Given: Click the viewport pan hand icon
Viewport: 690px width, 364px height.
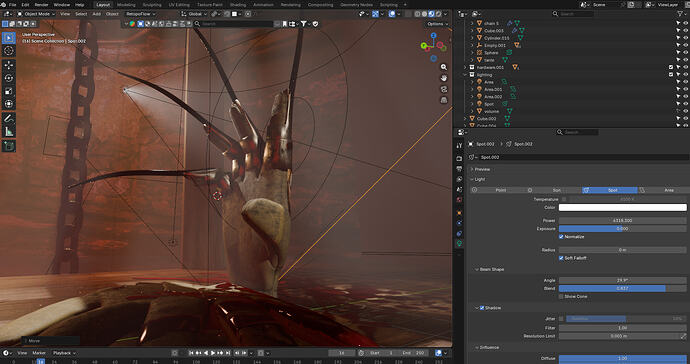Looking at the screenshot, I should (x=444, y=78).
